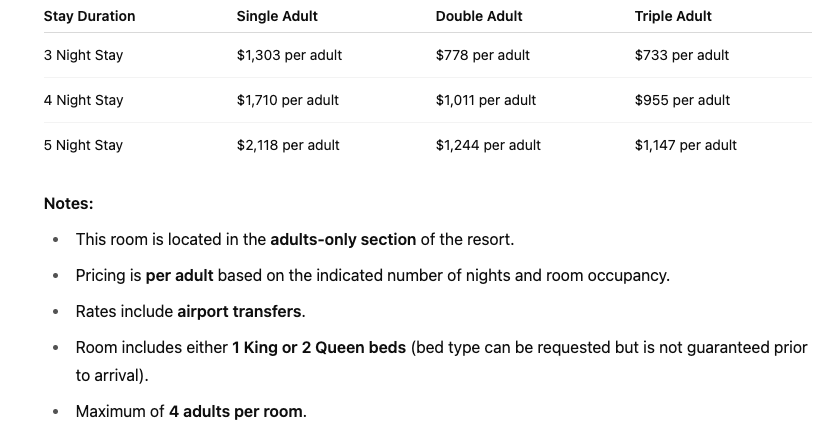The image size is (839, 442).
Task: Click the $955 per adult price cell
Action: 682,100
